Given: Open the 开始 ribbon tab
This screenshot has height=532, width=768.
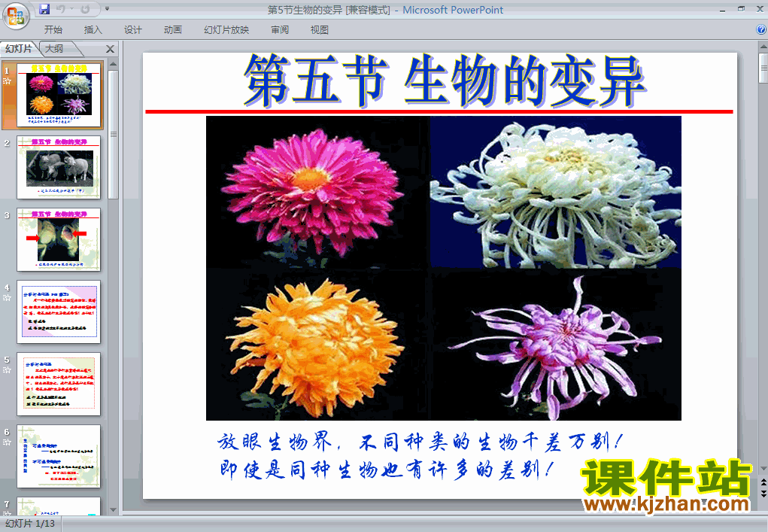Looking at the screenshot, I should pyautogui.click(x=53, y=30).
